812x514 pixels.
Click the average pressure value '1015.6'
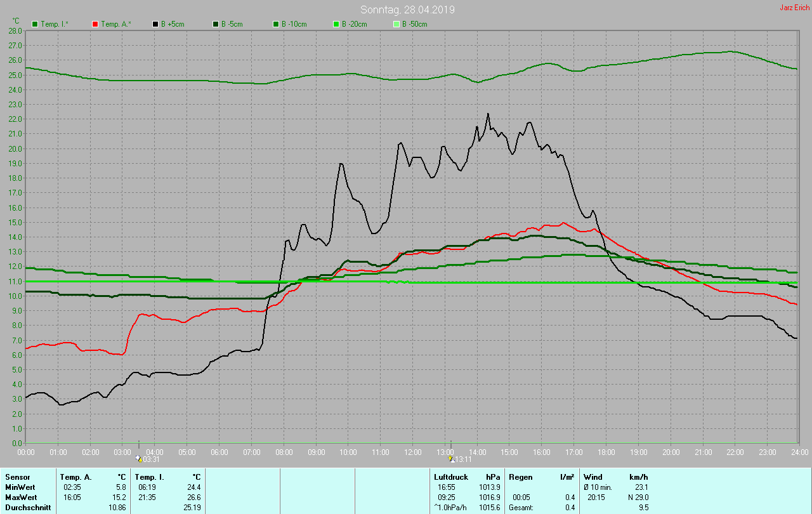pos(489,508)
